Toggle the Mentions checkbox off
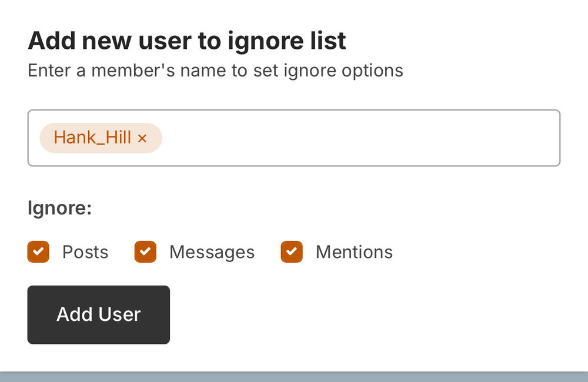588x382 pixels. tap(292, 252)
